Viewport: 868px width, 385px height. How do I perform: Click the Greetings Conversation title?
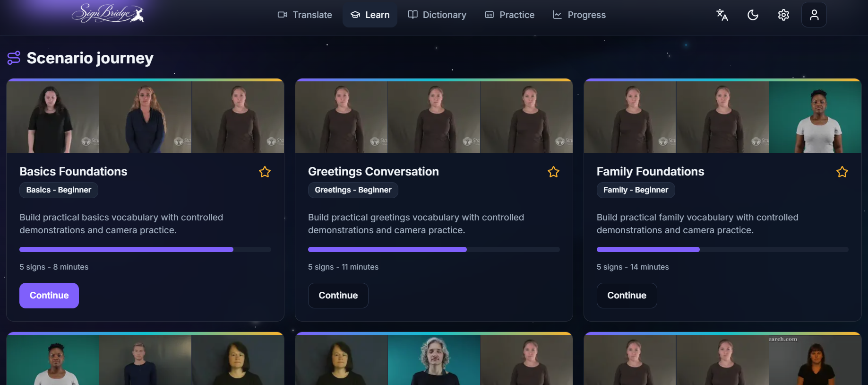click(373, 171)
